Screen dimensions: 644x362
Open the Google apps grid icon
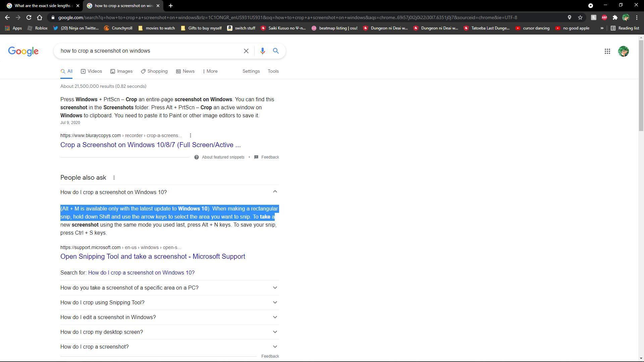pos(607,51)
